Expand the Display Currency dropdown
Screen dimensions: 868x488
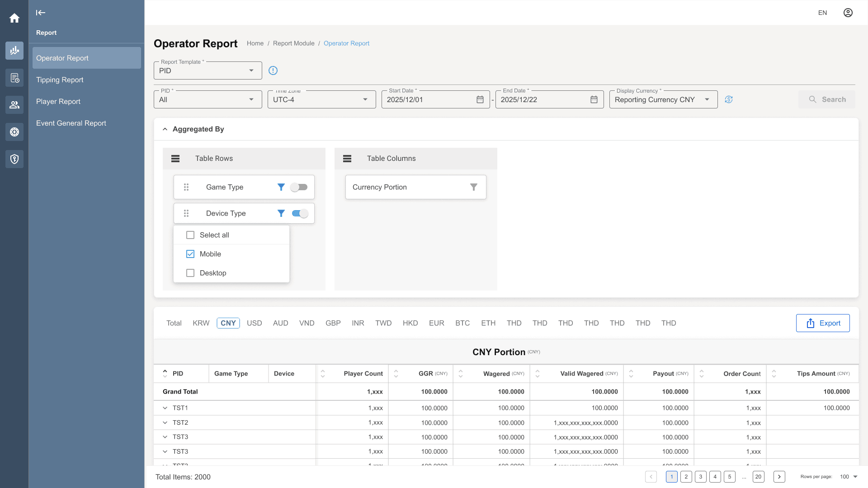[x=664, y=99]
